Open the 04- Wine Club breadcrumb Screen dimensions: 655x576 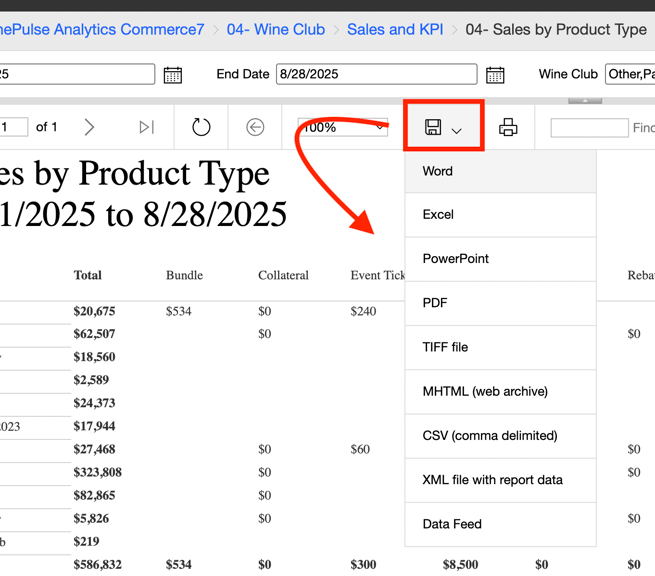click(x=275, y=30)
